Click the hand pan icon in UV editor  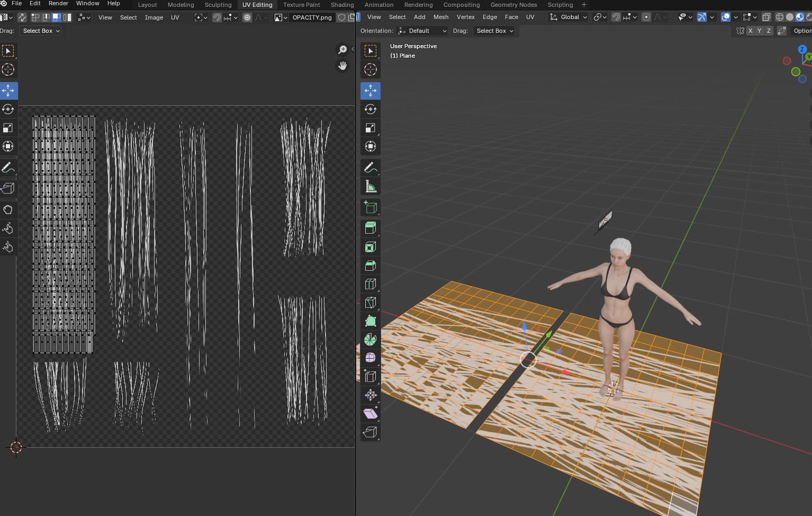coord(342,66)
